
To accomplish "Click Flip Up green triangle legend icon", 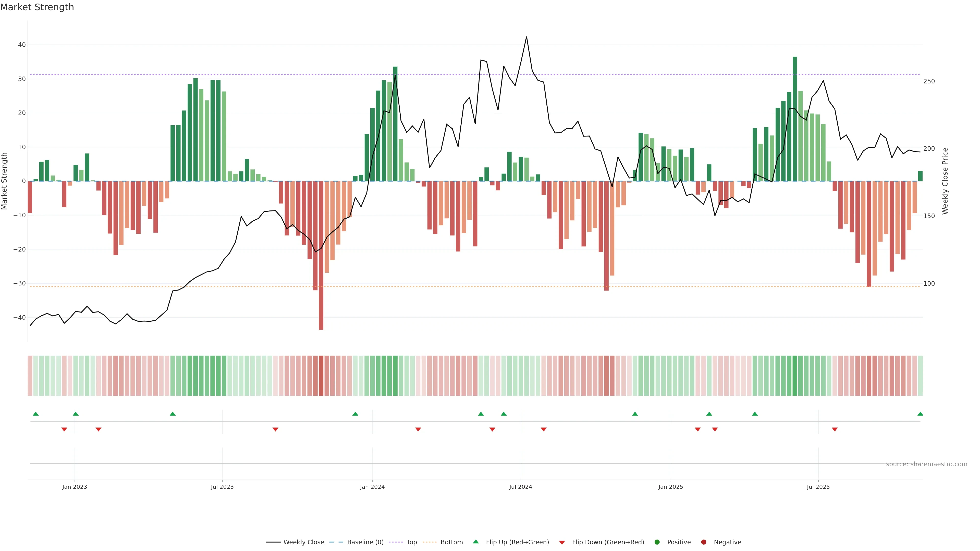I will click(x=475, y=542).
